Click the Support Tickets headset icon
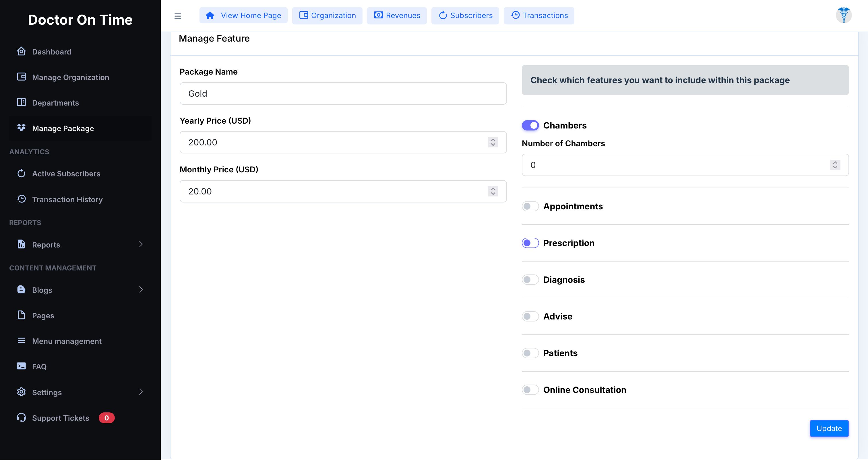 [x=21, y=417]
